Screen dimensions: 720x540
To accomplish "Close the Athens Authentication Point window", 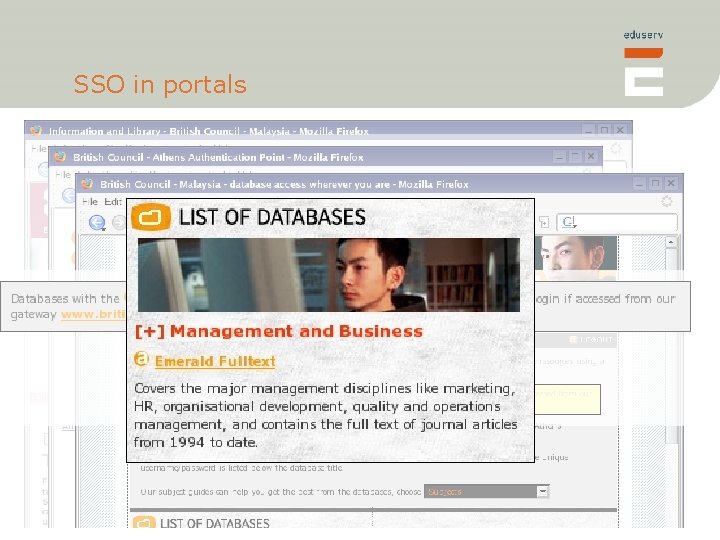I will pyautogui.click(x=591, y=157).
